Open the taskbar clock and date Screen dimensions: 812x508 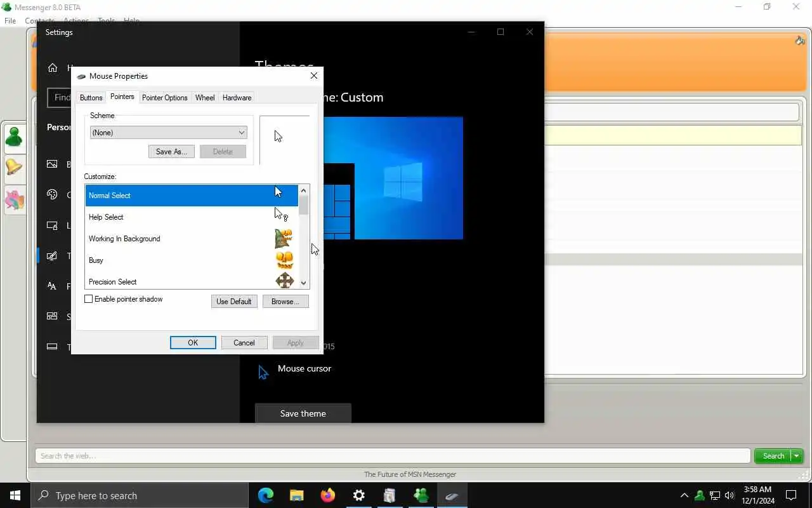[759, 495]
